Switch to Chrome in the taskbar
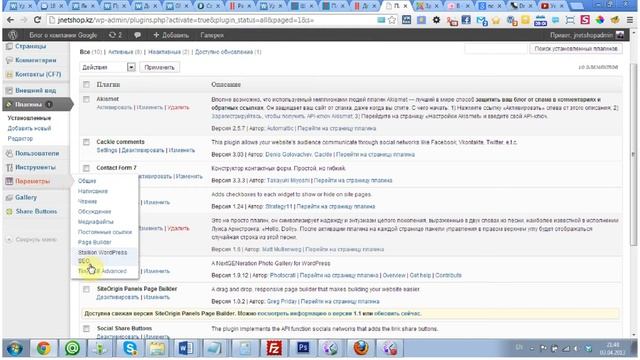640x360 pixels. (44, 349)
